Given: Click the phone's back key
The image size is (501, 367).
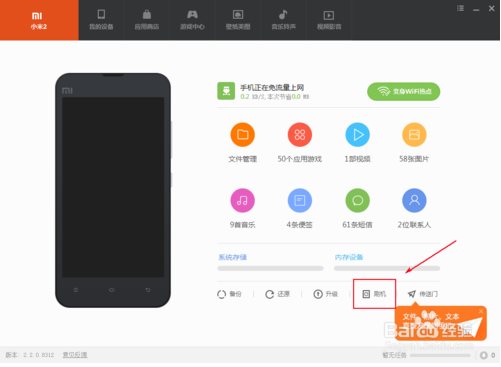Looking at the screenshot, I should click(148, 290).
